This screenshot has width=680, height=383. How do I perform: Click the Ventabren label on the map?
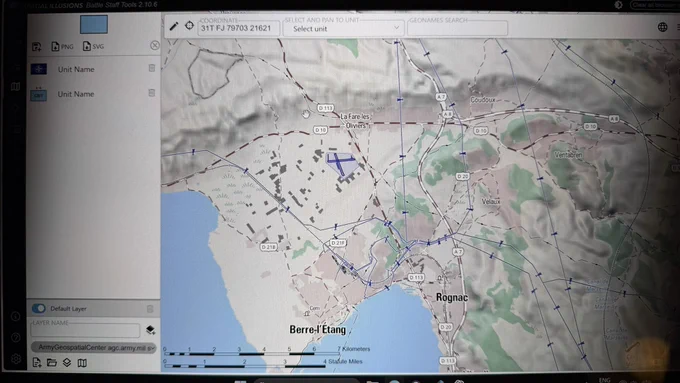click(569, 155)
